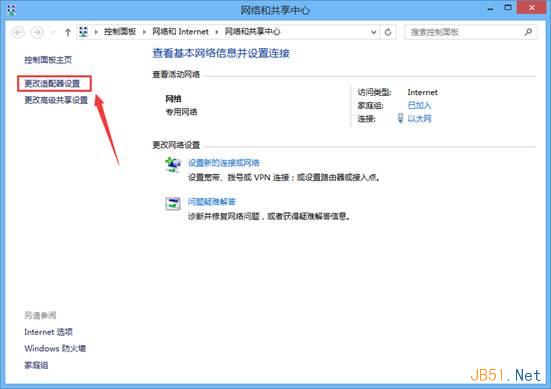Screen dimensions: 551x389
Task: Go forward with the Forward arrow button
Action: click(37, 32)
